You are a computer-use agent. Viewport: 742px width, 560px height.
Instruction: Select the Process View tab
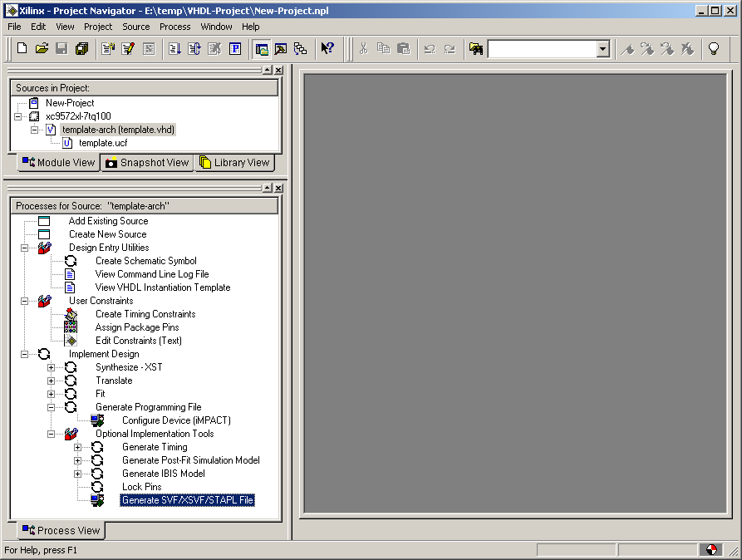61,530
